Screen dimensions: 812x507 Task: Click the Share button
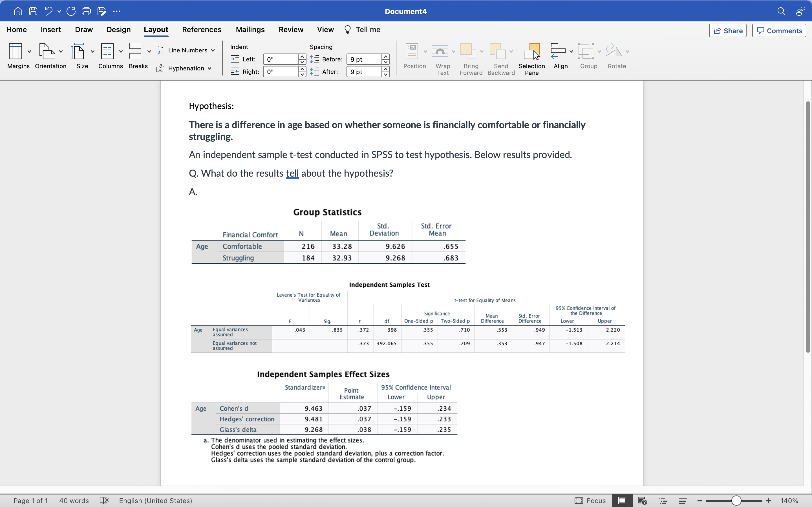point(728,30)
